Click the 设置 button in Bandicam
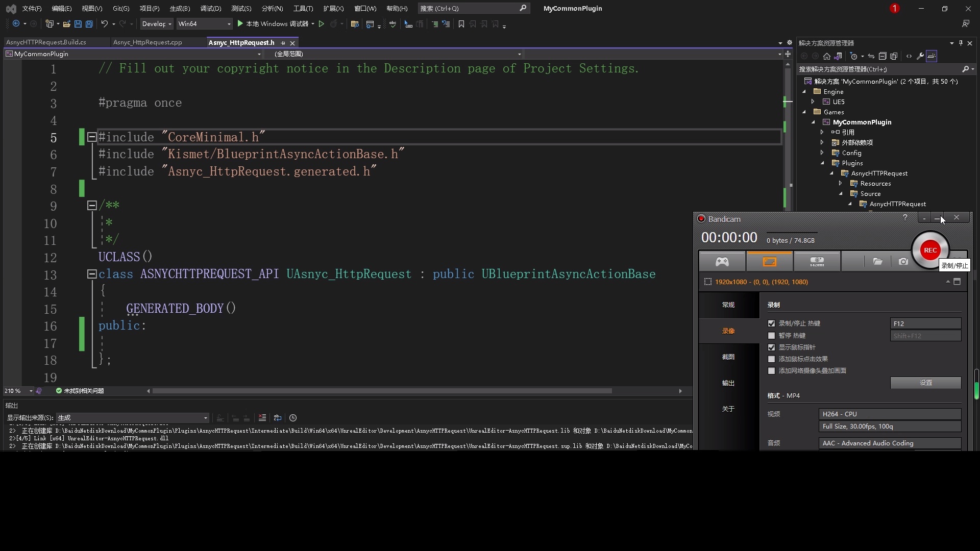Screen dimensions: 980x551 point(925,383)
